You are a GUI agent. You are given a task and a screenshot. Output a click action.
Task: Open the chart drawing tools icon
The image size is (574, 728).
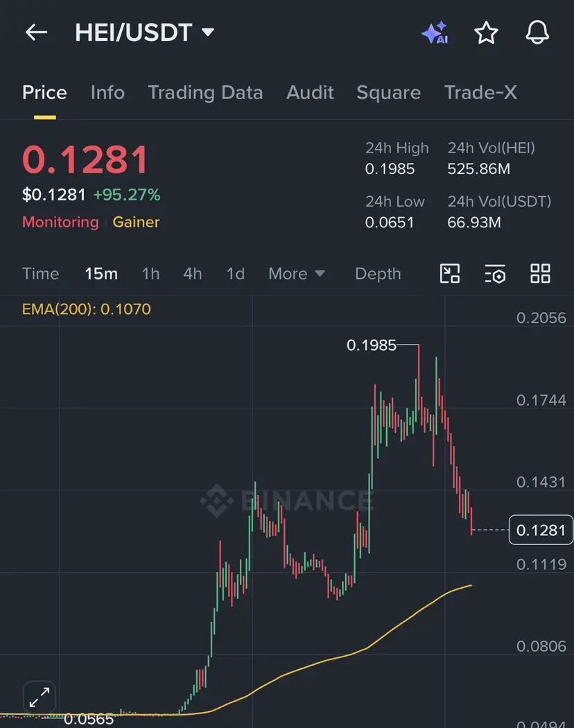[449, 273]
